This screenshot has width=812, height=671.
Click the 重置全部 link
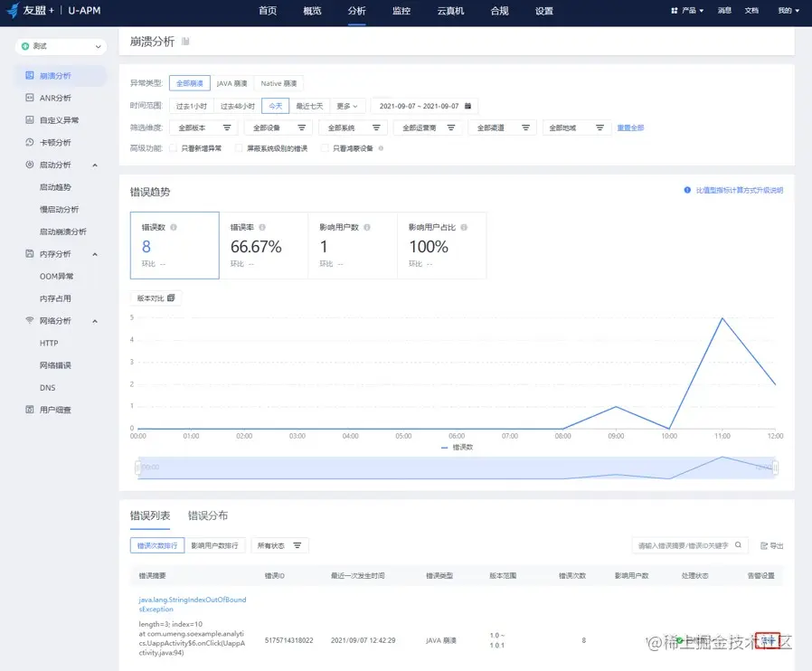[630, 128]
